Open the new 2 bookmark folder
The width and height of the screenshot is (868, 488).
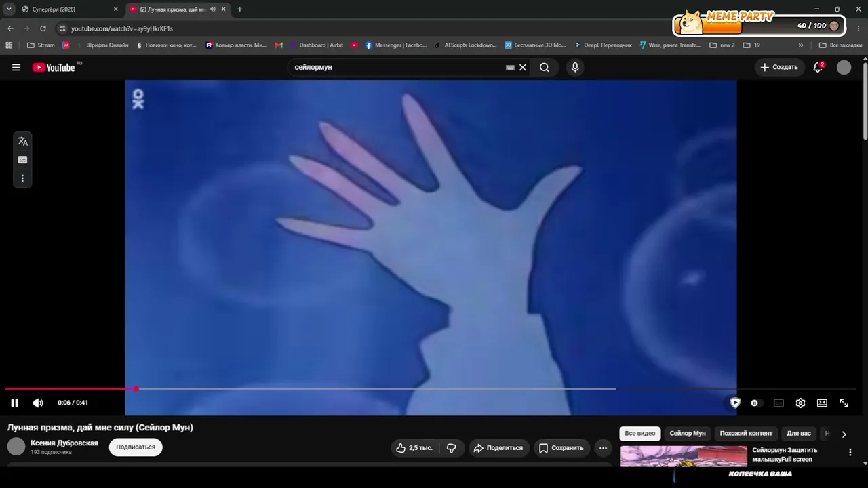[722, 45]
